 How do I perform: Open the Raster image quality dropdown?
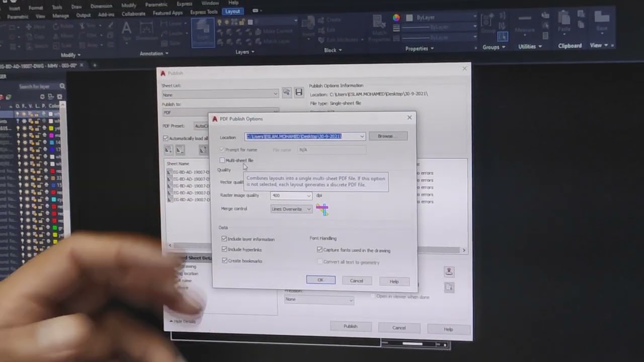tap(308, 196)
